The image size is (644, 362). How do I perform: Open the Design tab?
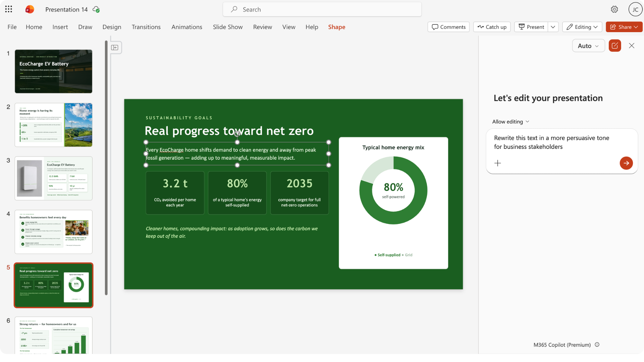click(112, 27)
